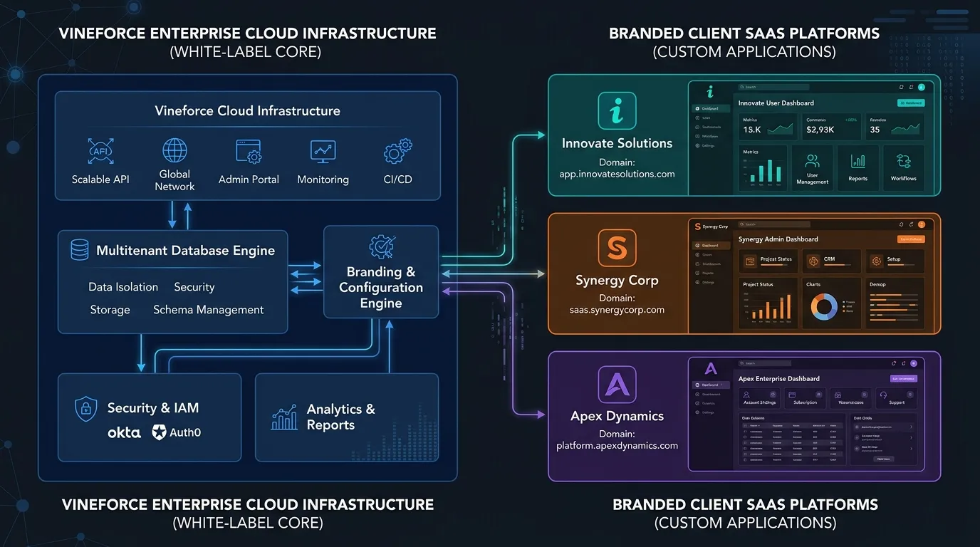Click the "Schema Management" label

(209, 310)
